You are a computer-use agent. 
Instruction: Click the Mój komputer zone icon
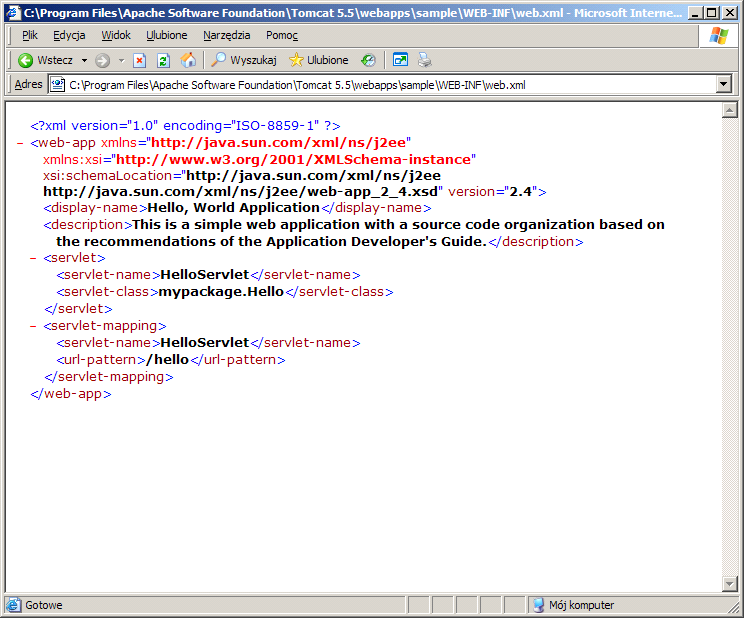pyautogui.click(x=538, y=605)
